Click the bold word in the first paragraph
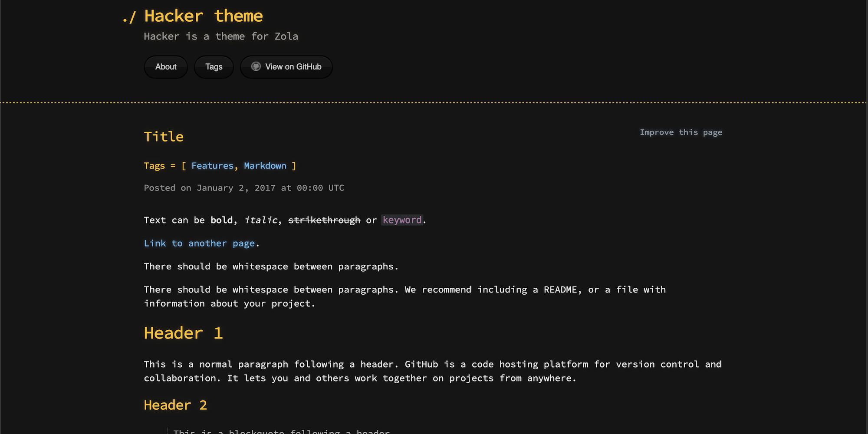Screen dimensions: 868x434 pos(221,220)
